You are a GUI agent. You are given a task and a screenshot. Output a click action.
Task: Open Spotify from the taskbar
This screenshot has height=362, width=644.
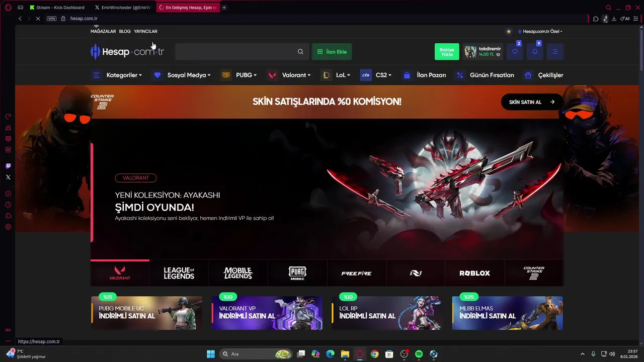click(x=419, y=354)
